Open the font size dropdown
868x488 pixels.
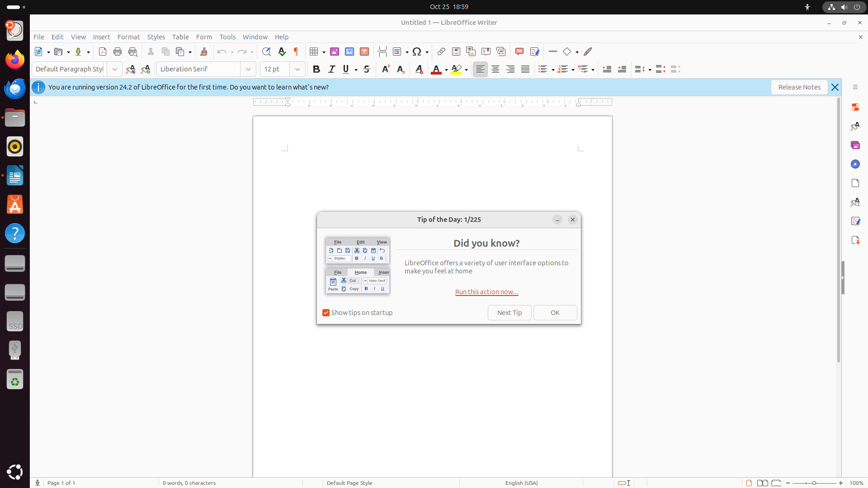point(297,69)
